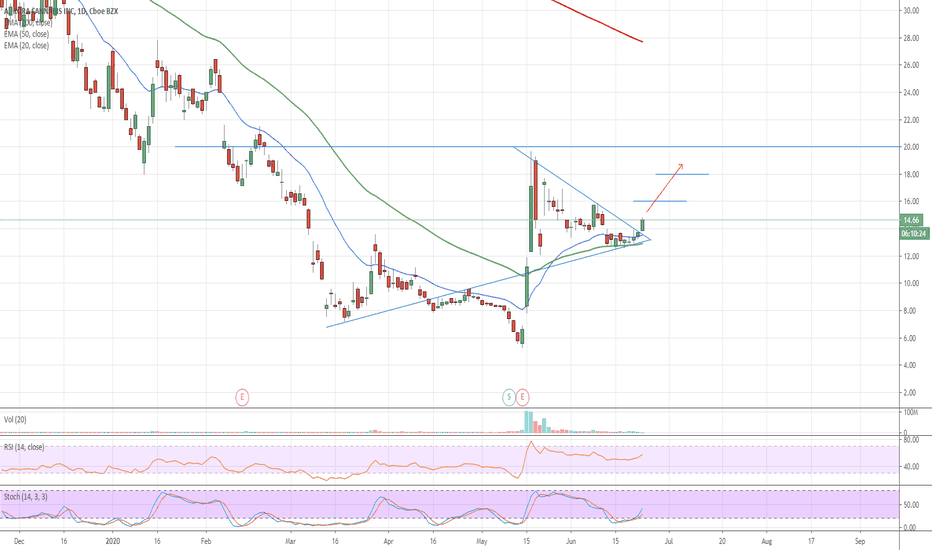
Task: Click the earnings marker E near May 15
Action: 522,397
